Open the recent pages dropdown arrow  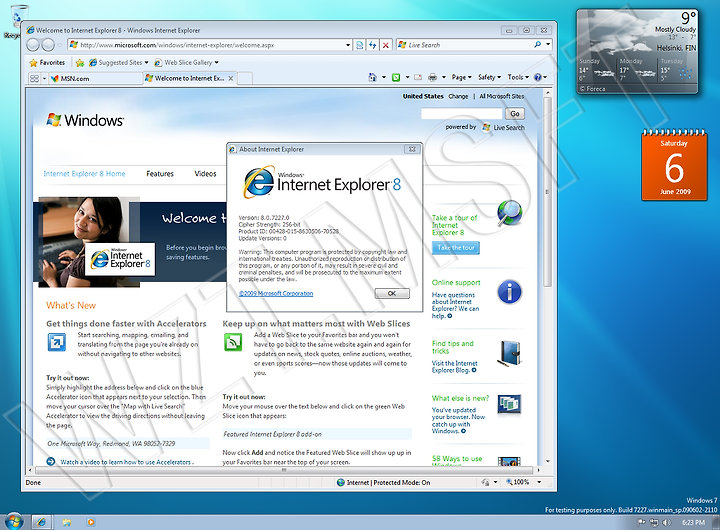[x=60, y=45]
